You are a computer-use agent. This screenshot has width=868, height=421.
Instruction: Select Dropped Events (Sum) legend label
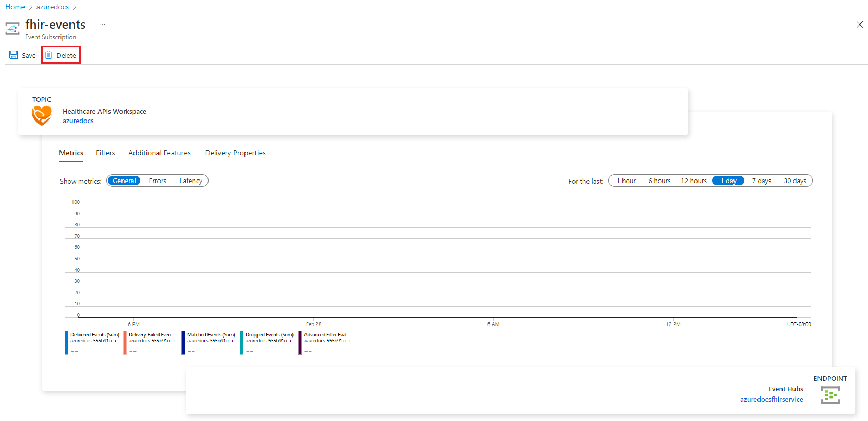click(270, 335)
